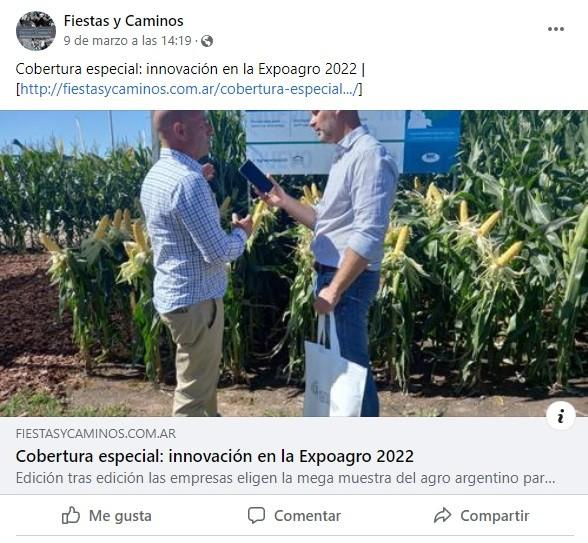Follow the fiestasycaminos.com.ar cobertura-especial link

[189, 89]
